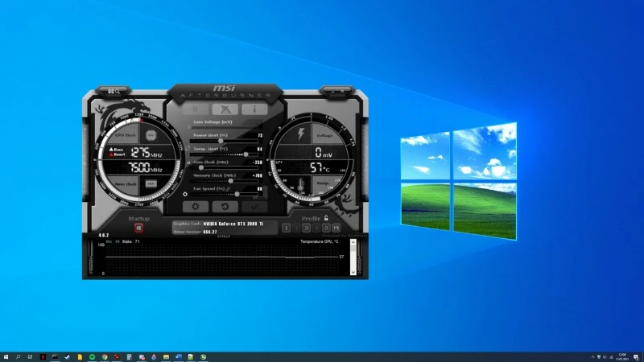Open Netflix from the taskbar
This screenshot has width=644, height=362.
click(43, 357)
